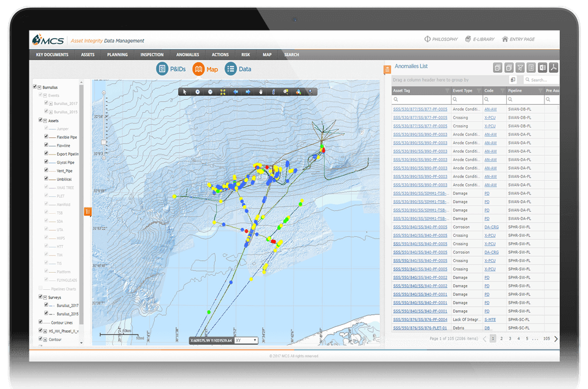Open the XY coordinate format dropdown
The image size is (588, 389).
click(x=246, y=340)
